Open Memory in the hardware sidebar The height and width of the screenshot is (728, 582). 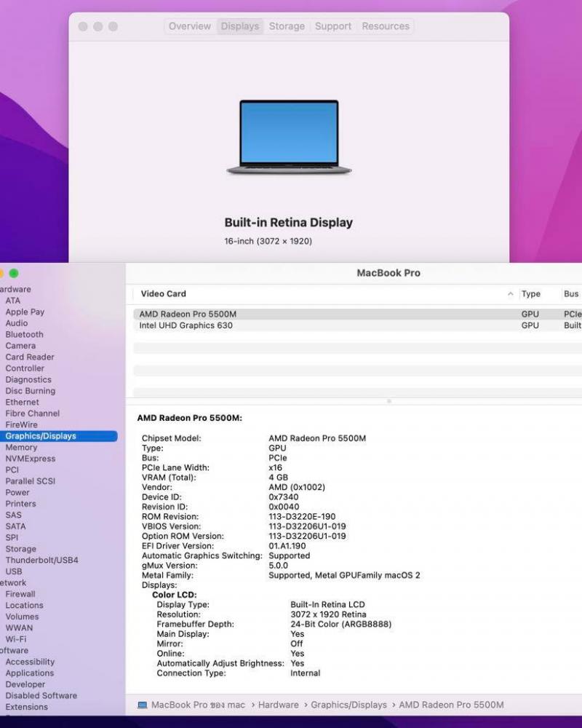[x=21, y=448]
